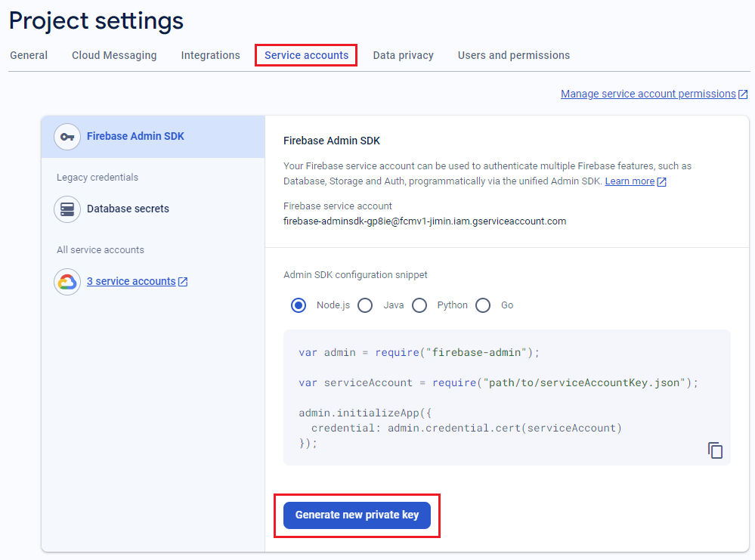Open the Integrations tab
Viewport: 755px width, 560px height.
tap(210, 55)
